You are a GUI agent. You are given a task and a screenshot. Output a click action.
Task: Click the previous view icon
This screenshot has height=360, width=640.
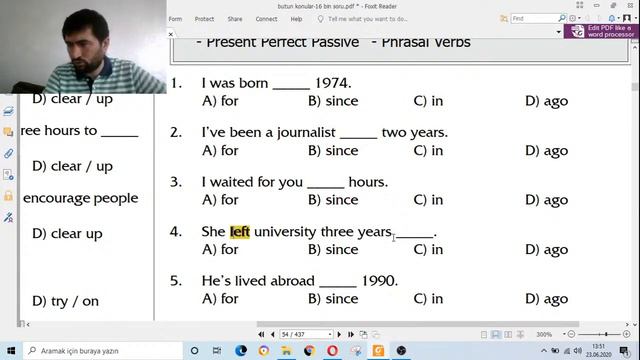[363, 334]
